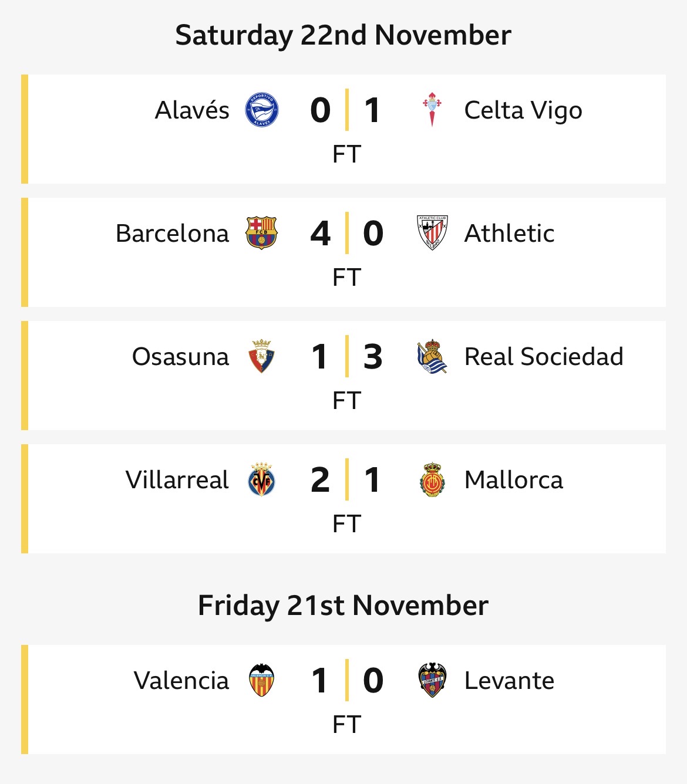Screen dimensions: 687x784
Task: Click the Mallorca club crest
Action: coord(432,479)
